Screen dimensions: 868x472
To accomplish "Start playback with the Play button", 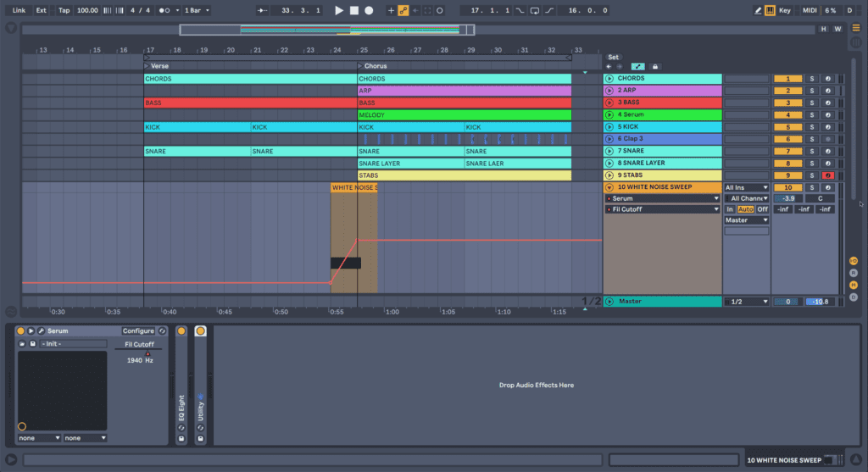I will pyautogui.click(x=339, y=10).
